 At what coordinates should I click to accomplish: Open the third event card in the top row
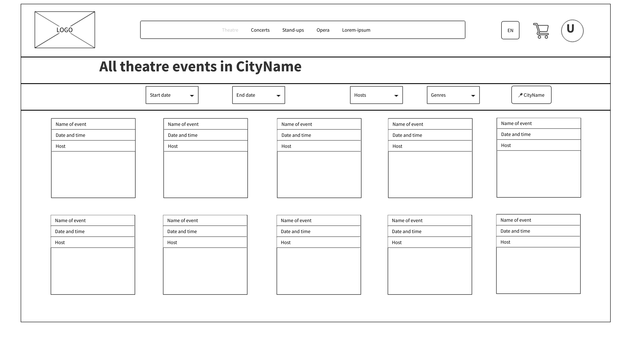[x=319, y=158]
